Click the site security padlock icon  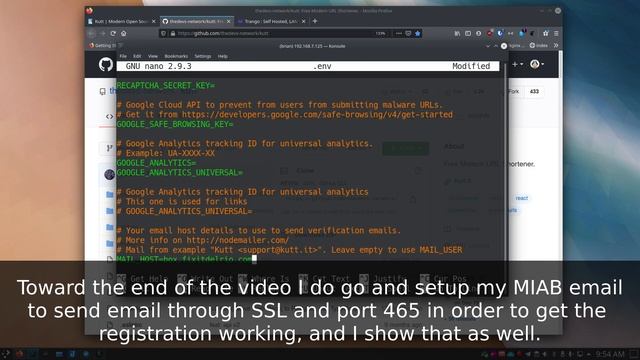(173, 33)
